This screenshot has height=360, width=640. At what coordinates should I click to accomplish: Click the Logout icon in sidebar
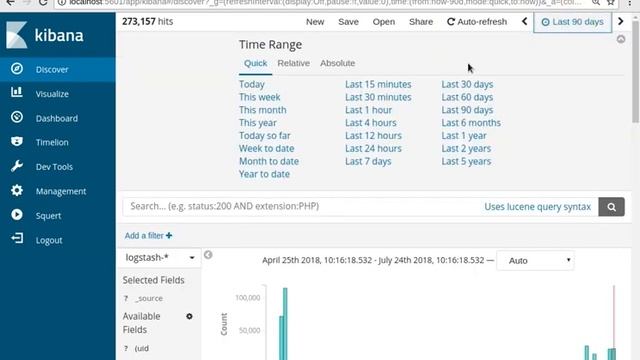tap(17, 238)
